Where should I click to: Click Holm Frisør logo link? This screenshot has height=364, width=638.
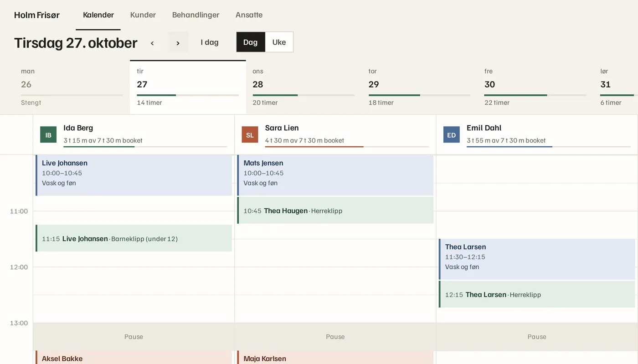pyautogui.click(x=37, y=15)
